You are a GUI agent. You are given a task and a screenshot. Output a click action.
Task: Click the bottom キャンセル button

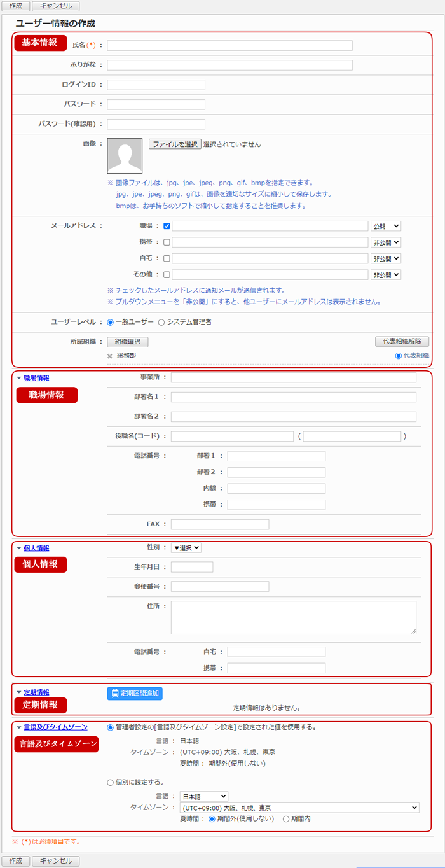[56, 861]
